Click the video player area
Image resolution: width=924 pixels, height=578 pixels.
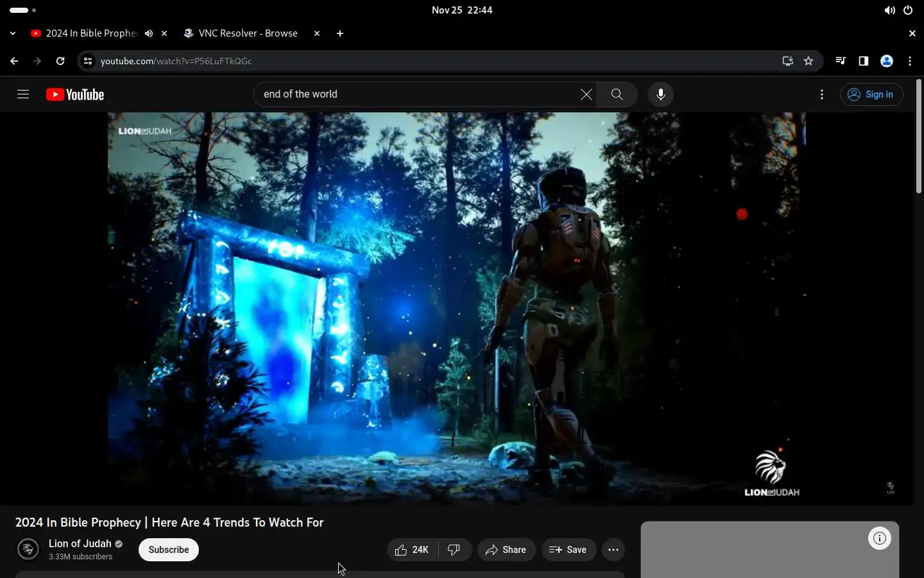456,308
